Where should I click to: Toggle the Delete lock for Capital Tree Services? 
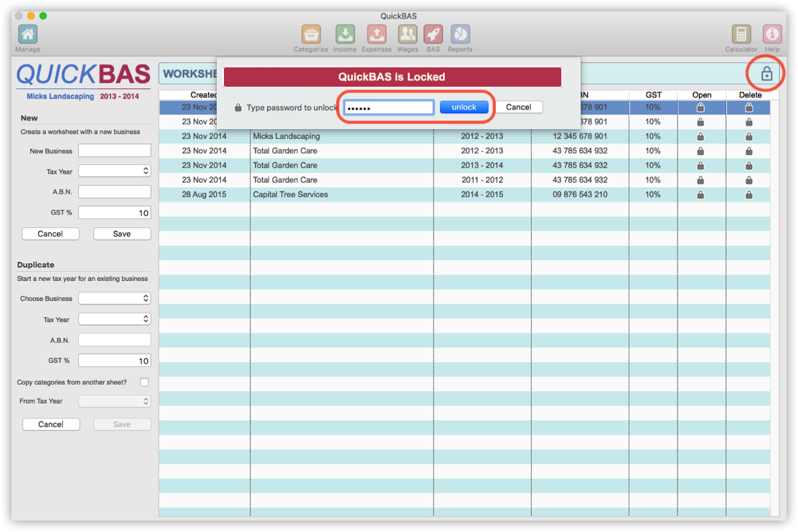click(748, 194)
